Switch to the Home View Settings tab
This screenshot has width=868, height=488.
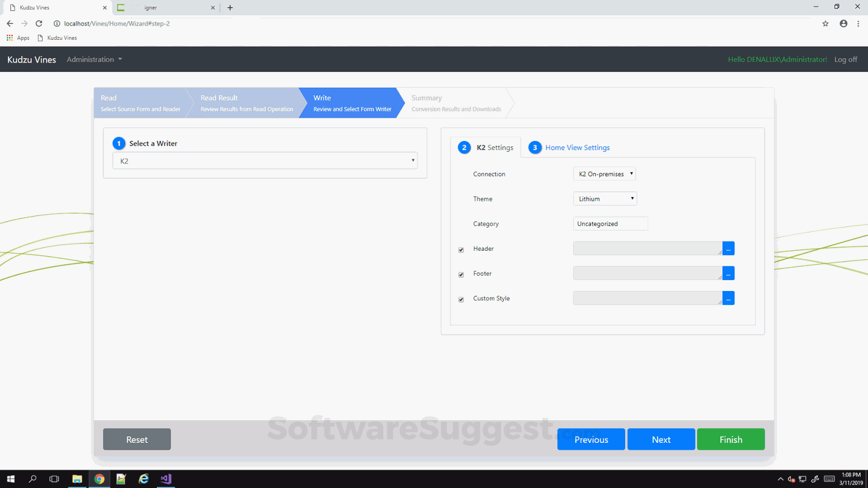click(x=577, y=148)
